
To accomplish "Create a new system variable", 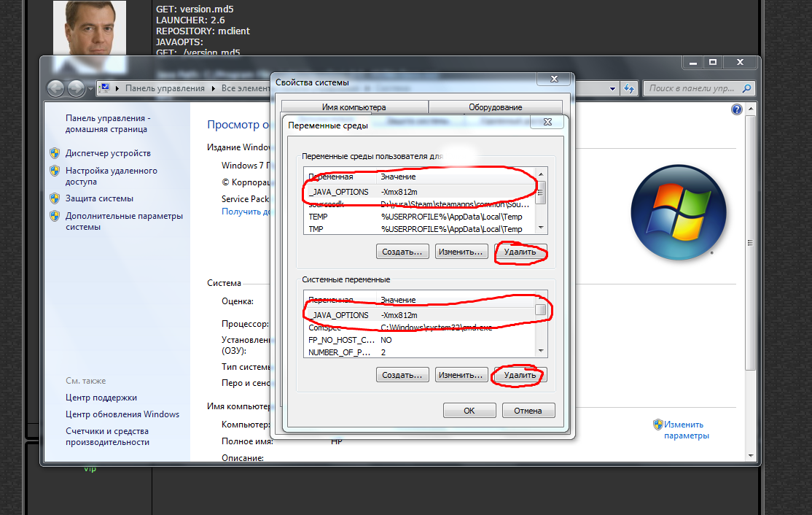I will 402,375.
